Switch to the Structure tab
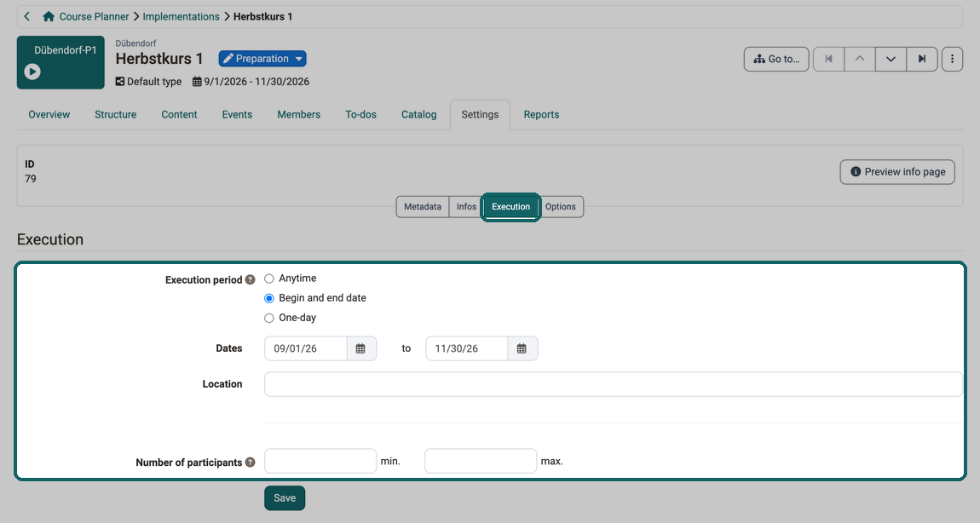Viewport: 980px width, 523px height. [116, 114]
